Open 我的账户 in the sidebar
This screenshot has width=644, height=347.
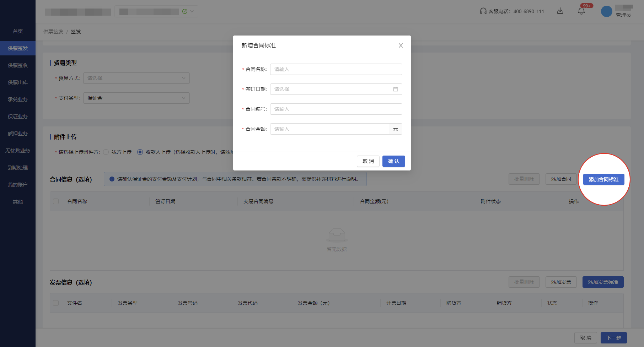[17, 184]
